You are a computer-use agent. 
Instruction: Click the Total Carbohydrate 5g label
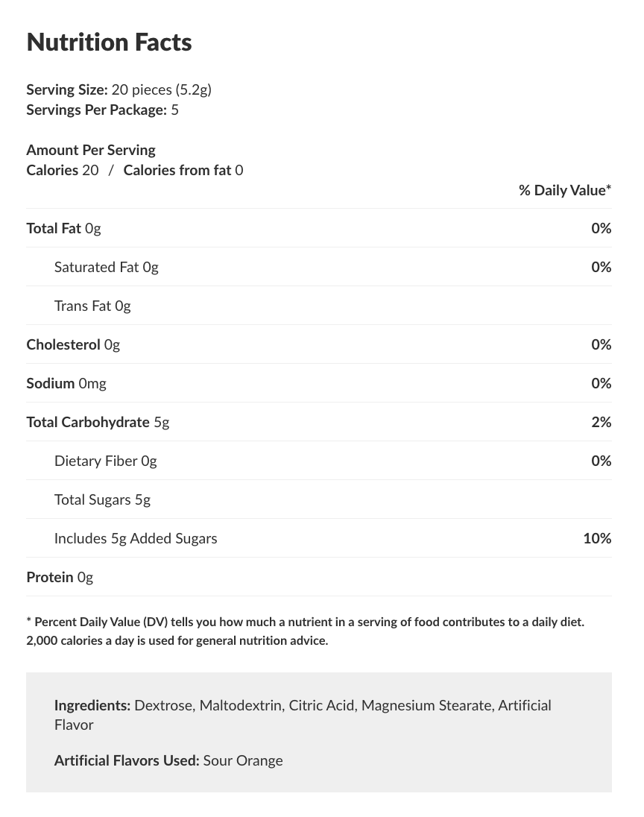coord(98,422)
